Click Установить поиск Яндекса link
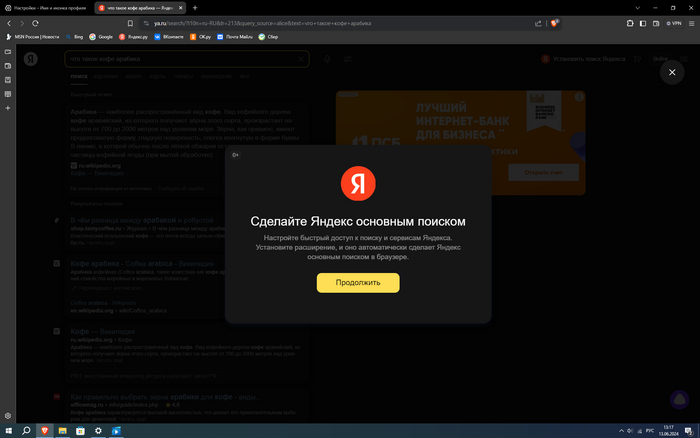This screenshot has height=438, width=700. coord(583,59)
